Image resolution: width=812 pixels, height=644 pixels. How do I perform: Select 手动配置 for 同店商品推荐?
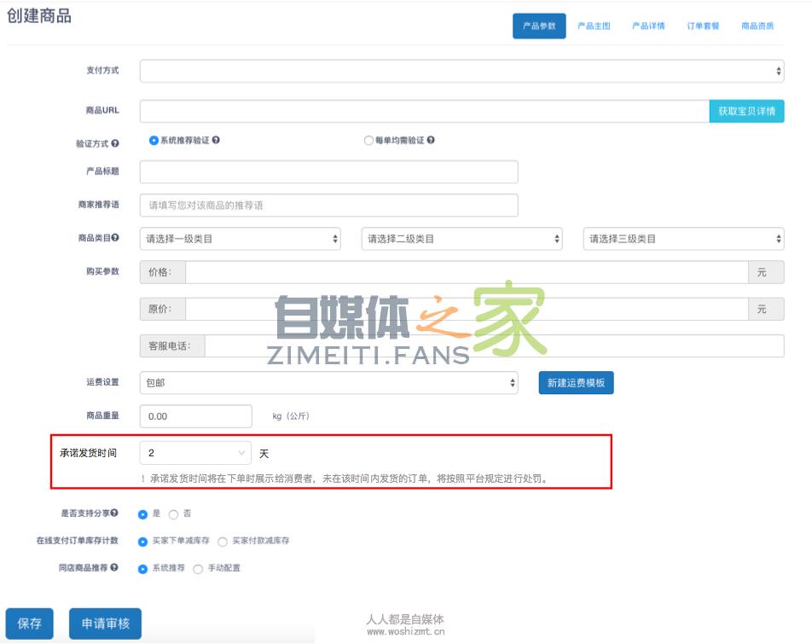coord(198,569)
